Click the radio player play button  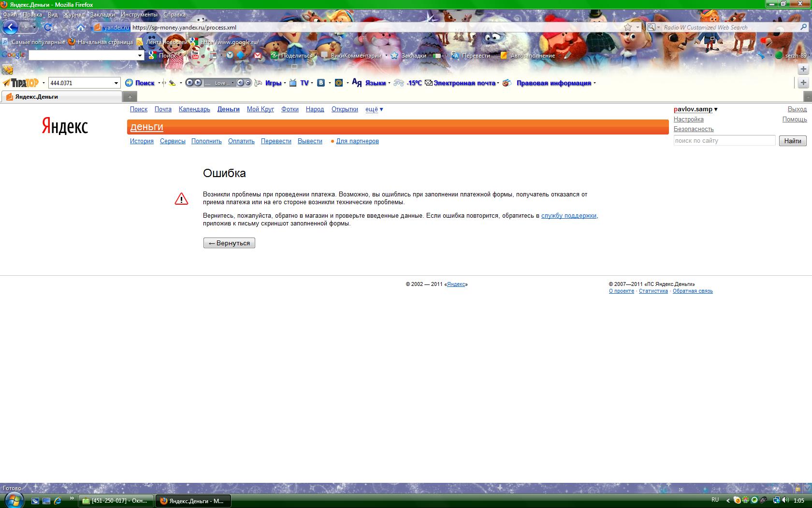198,83
